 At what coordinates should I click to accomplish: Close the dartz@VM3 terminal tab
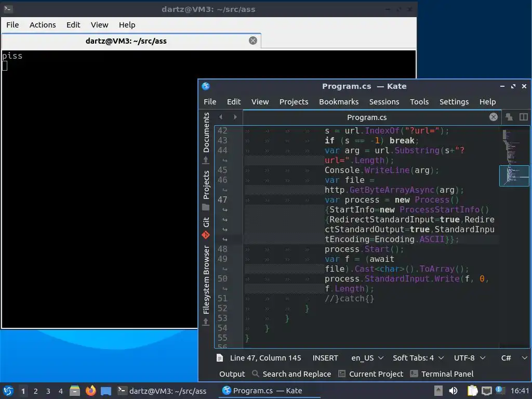pos(253,41)
